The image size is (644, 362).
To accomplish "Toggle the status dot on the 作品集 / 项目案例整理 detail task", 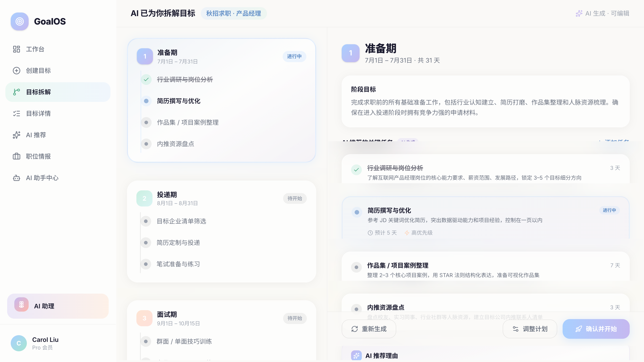I will click(356, 267).
